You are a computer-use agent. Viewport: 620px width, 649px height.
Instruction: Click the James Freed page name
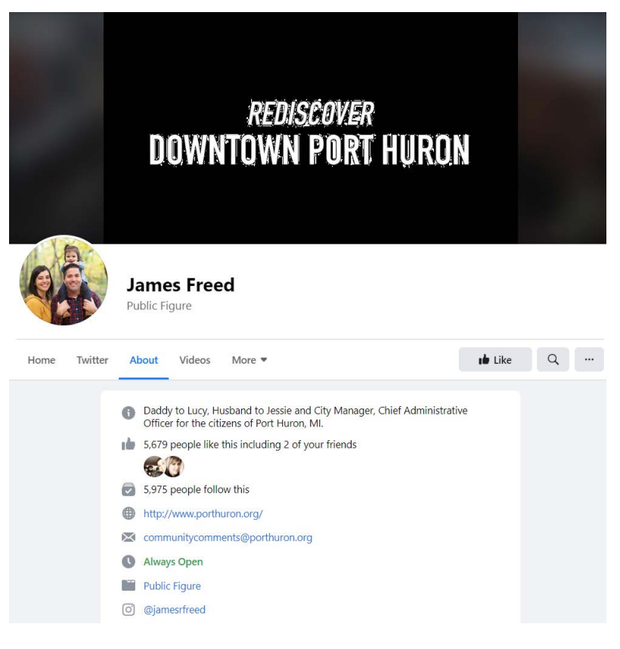pos(180,285)
